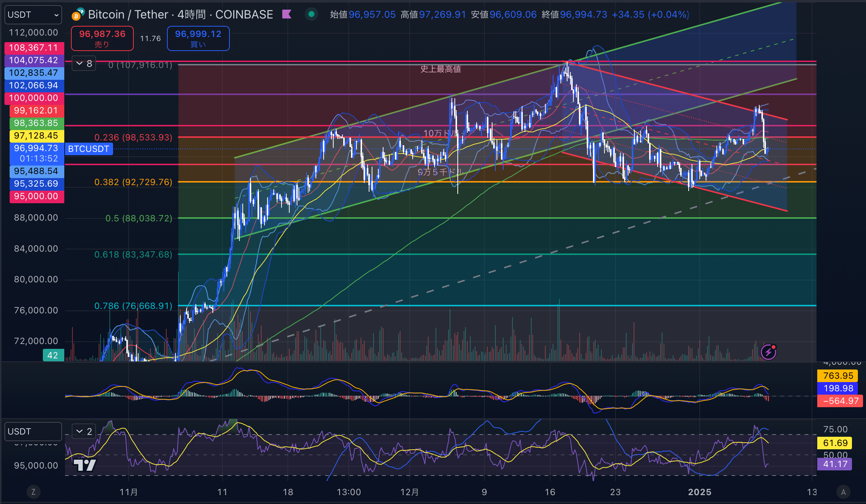Click the 98,363.85 green price label
The image size is (866, 504).
[36, 123]
